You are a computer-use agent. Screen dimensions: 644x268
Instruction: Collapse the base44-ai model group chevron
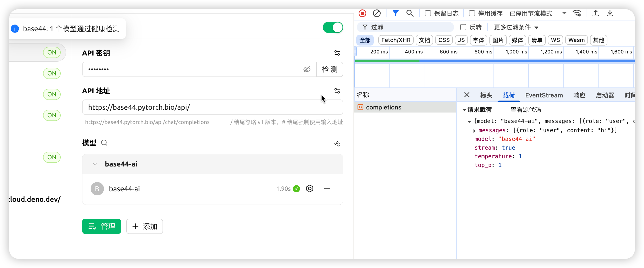pos(95,164)
